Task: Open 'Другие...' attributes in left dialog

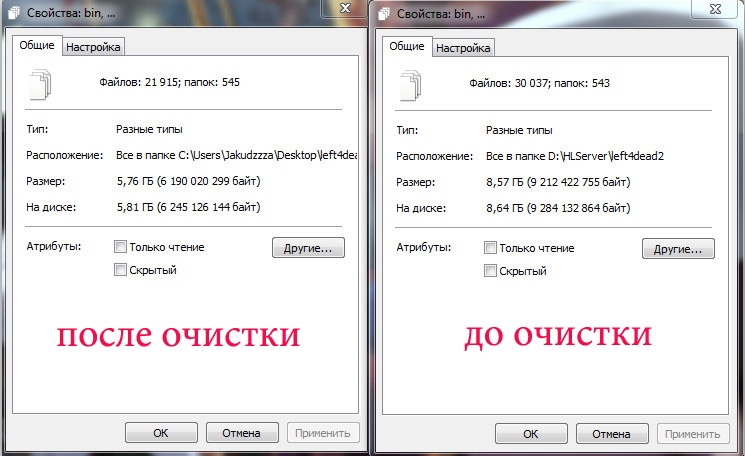Action: (308, 247)
